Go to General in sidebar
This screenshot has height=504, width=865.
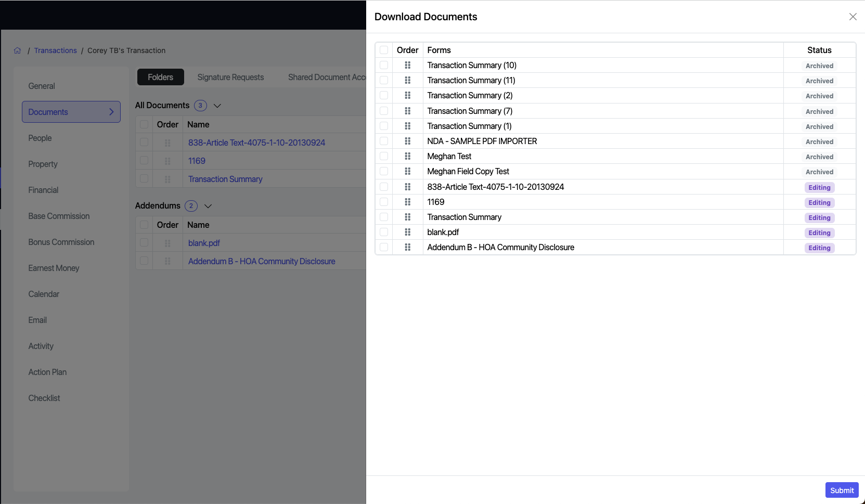(x=42, y=86)
